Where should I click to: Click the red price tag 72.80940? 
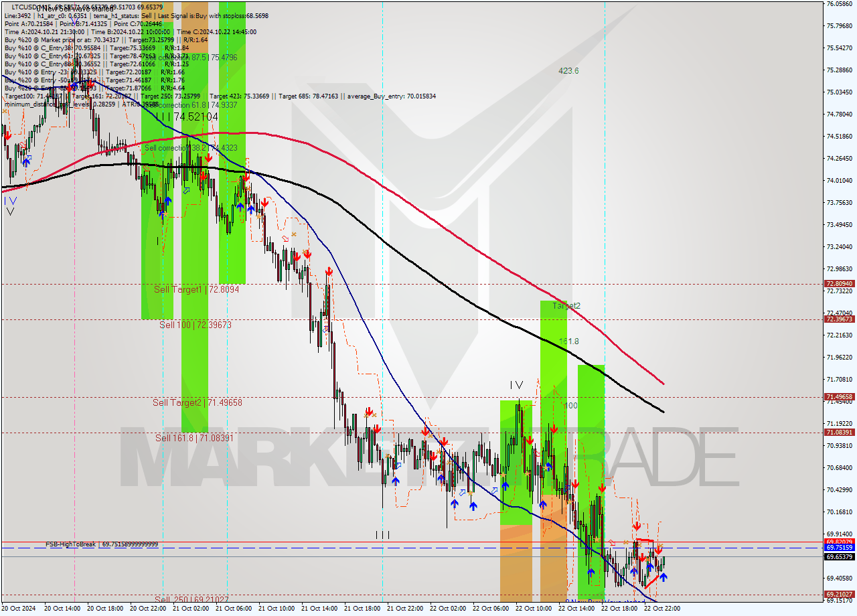point(839,284)
